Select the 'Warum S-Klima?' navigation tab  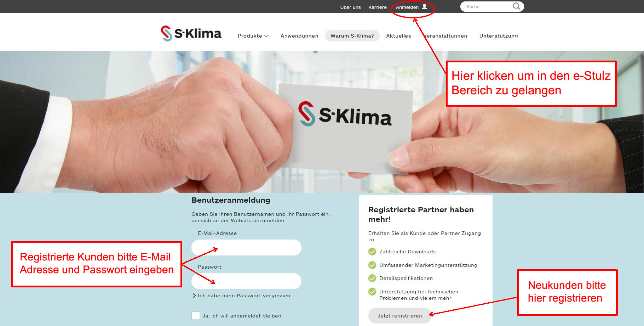[x=352, y=36]
